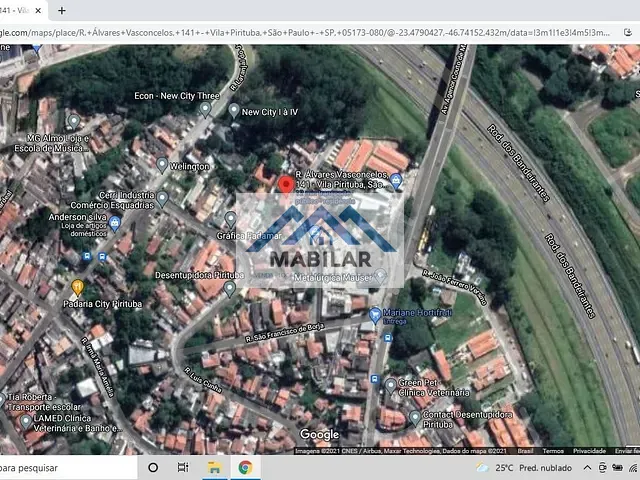
Task: Click the R. Irmã Maria Amália street label
Action: [x=97, y=367]
